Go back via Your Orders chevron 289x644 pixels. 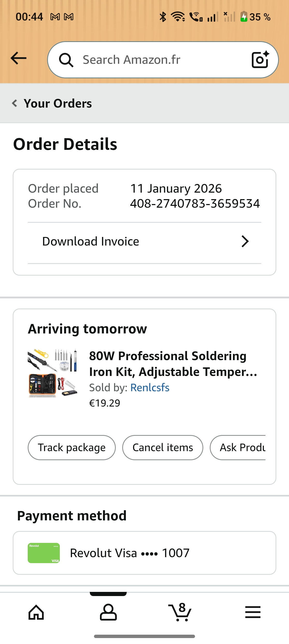point(15,103)
